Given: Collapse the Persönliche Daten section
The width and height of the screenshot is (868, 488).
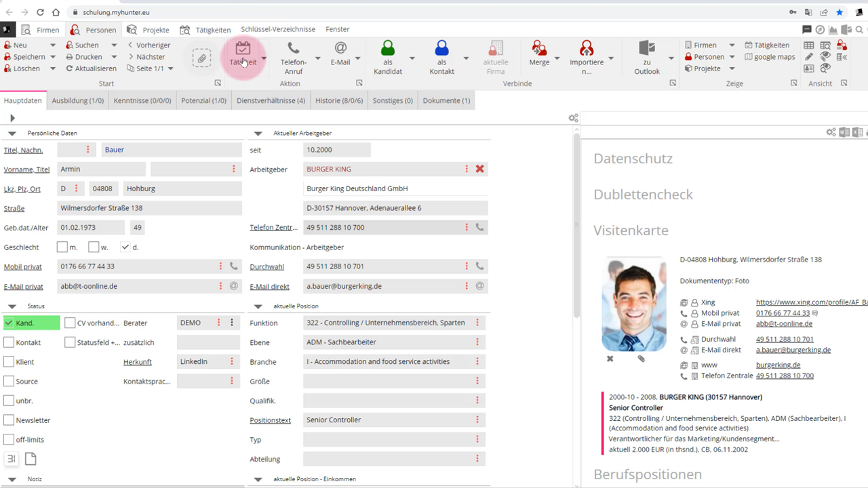Looking at the screenshot, I should tap(12, 134).
